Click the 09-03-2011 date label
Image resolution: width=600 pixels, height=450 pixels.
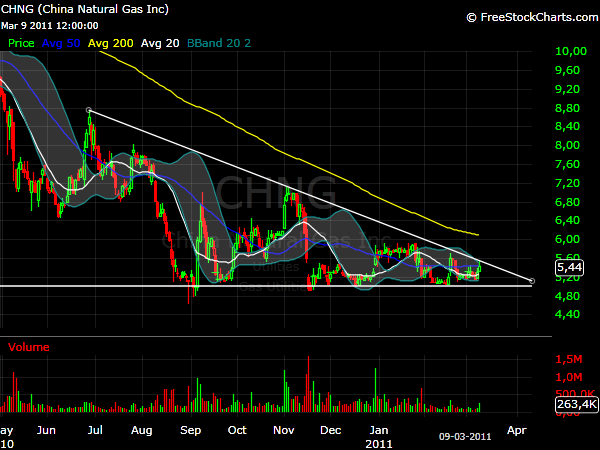coord(465,437)
